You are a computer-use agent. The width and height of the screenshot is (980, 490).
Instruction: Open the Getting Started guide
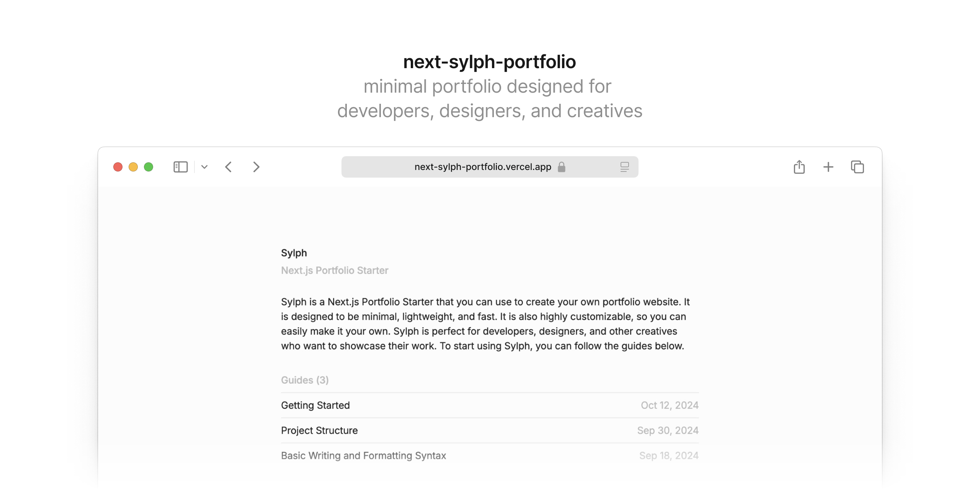click(x=315, y=405)
